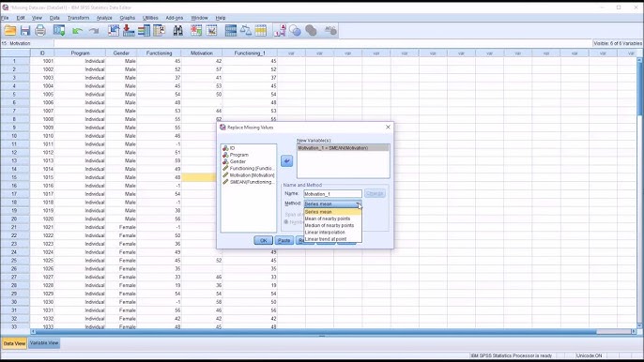
Task: Click the Weight cases scale icon
Action: click(x=246, y=30)
